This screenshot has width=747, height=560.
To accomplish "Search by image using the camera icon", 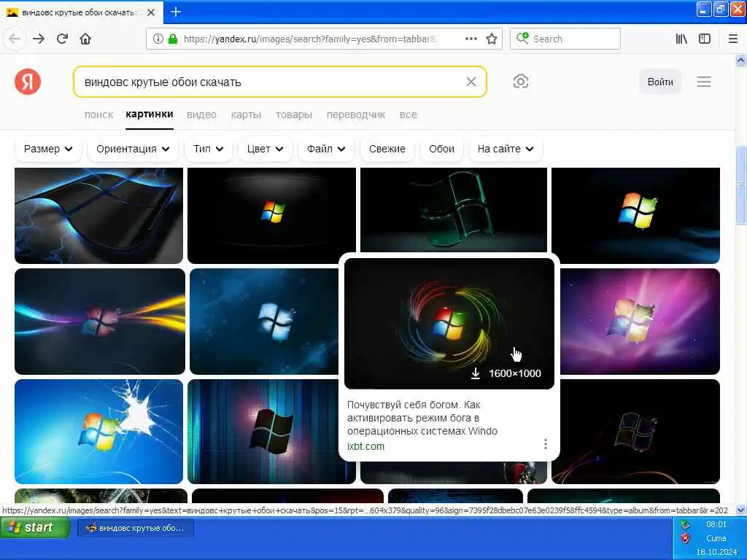I will pos(521,82).
